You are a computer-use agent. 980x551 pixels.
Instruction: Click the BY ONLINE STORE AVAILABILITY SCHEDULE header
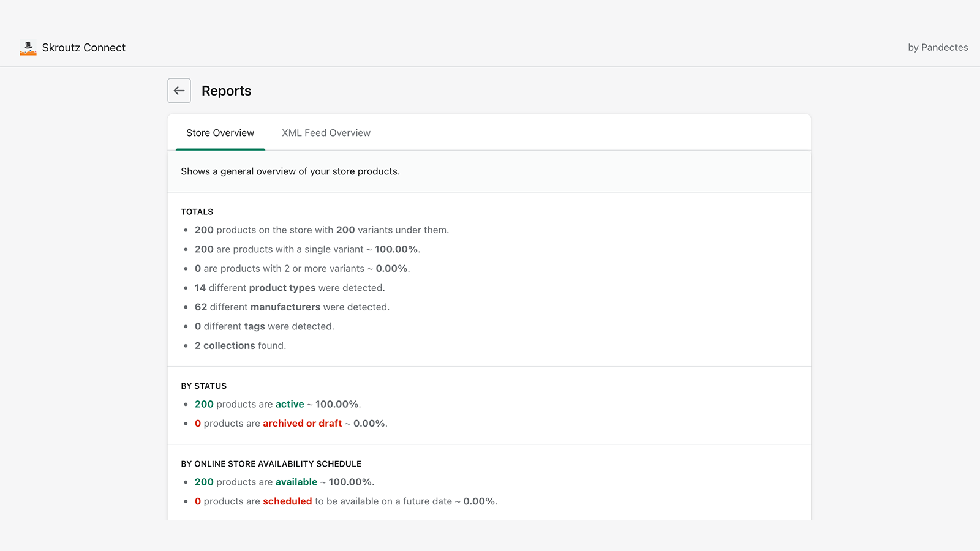(x=271, y=463)
